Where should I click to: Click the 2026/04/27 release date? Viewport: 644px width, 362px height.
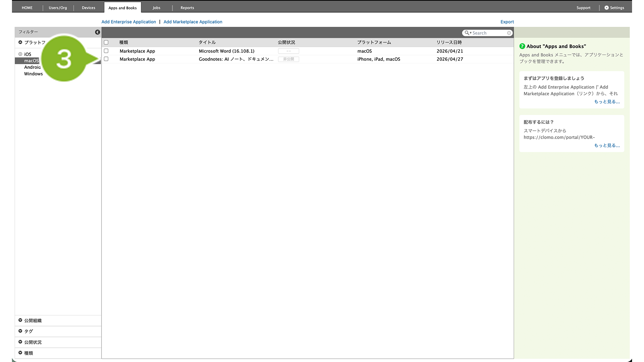tap(449, 59)
